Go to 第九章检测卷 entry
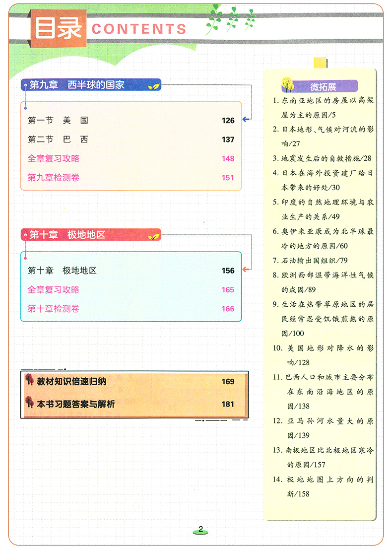Image resolution: width=392 pixels, height=548 pixels. point(54,178)
